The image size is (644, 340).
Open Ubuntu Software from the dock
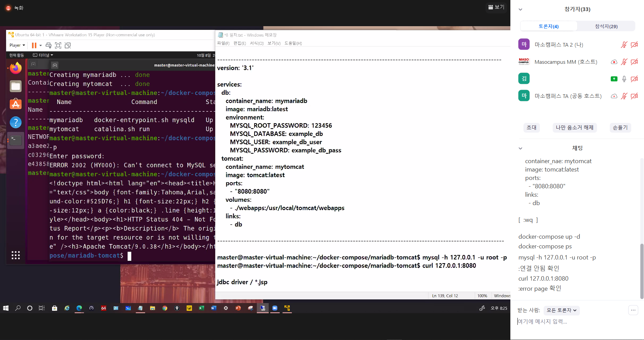click(x=15, y=104)
